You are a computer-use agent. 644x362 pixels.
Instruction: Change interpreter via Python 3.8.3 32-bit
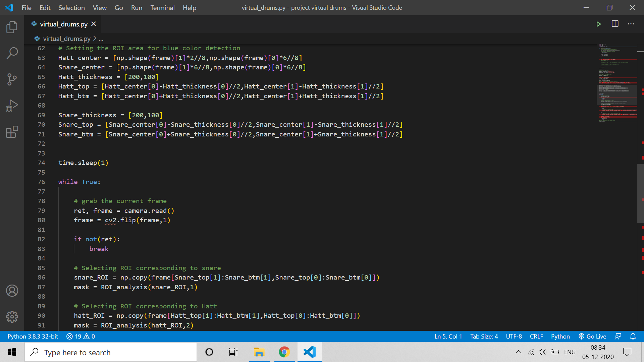(32, 337)
